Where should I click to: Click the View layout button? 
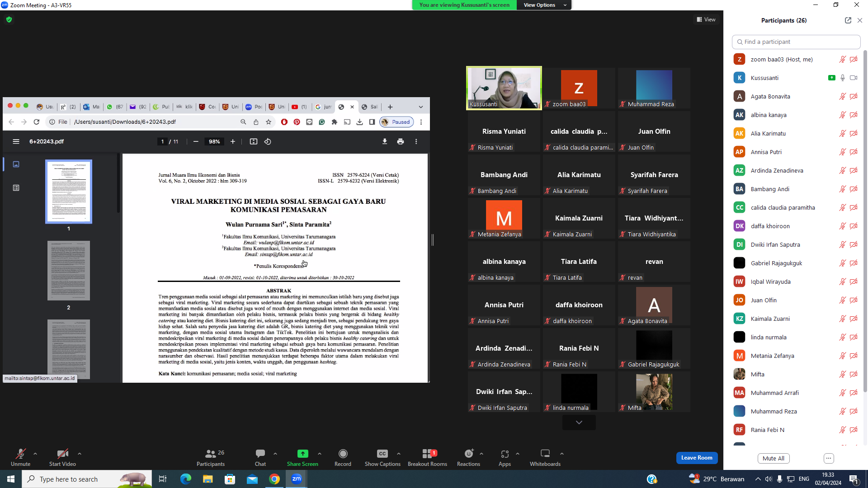[x=706, y=19]
